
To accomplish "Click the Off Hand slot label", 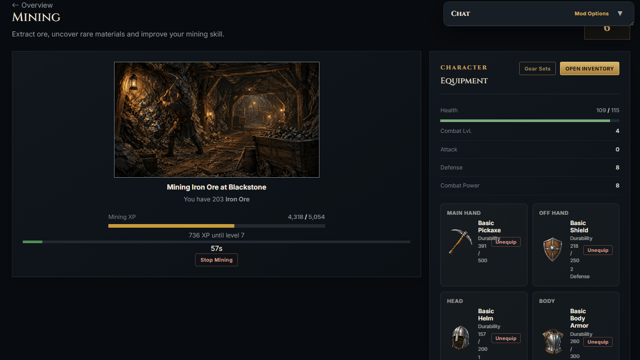I will coord(553,213).
